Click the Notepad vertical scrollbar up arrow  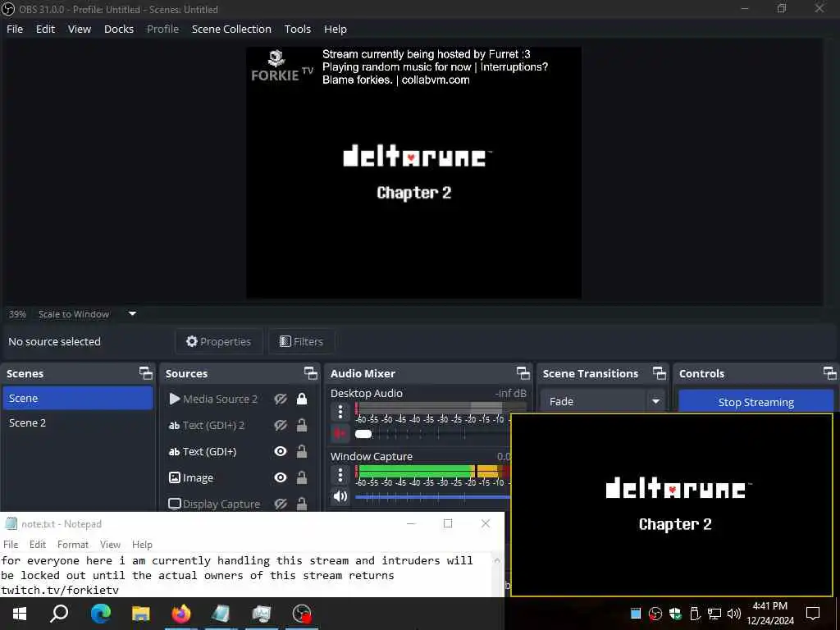(x=497, y=560)
